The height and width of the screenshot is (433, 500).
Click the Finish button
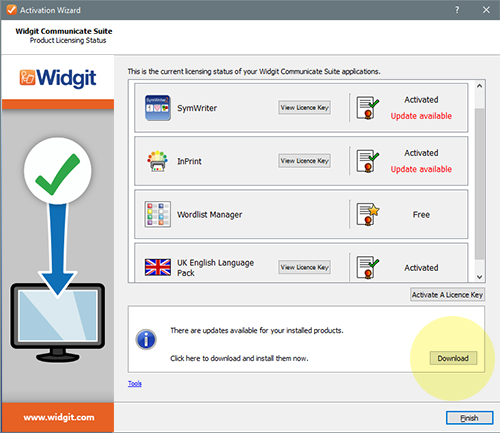coord(469,418)
